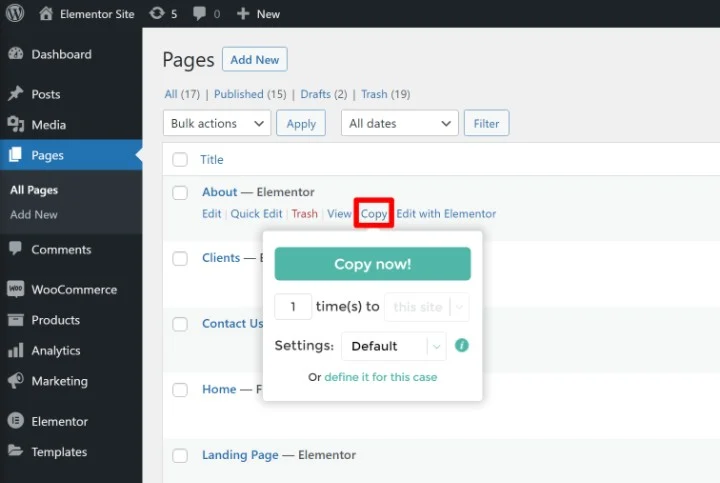Click the Pages icon in sidebar
This screenshot has width=720, height=483.
point(16,155)
